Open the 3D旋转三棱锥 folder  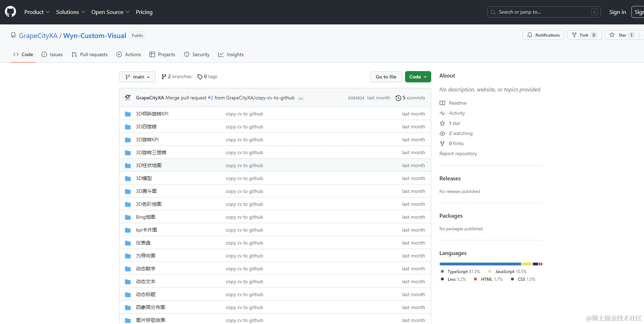[x=151, y=152]
